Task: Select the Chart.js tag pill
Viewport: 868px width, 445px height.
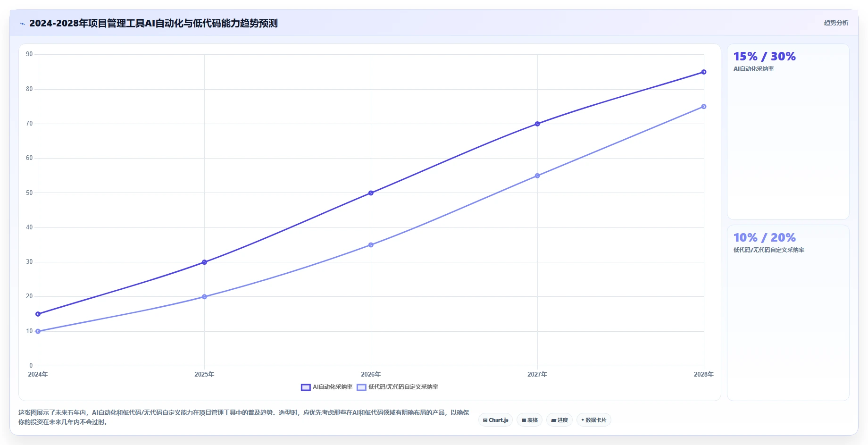Action: (x=495, y=420)
